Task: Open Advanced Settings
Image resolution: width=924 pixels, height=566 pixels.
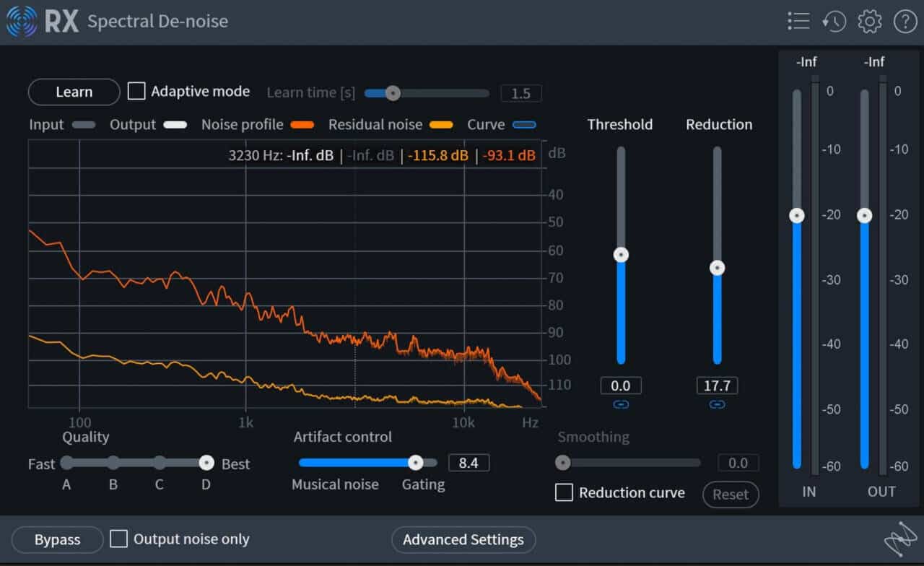Action: 463,539
